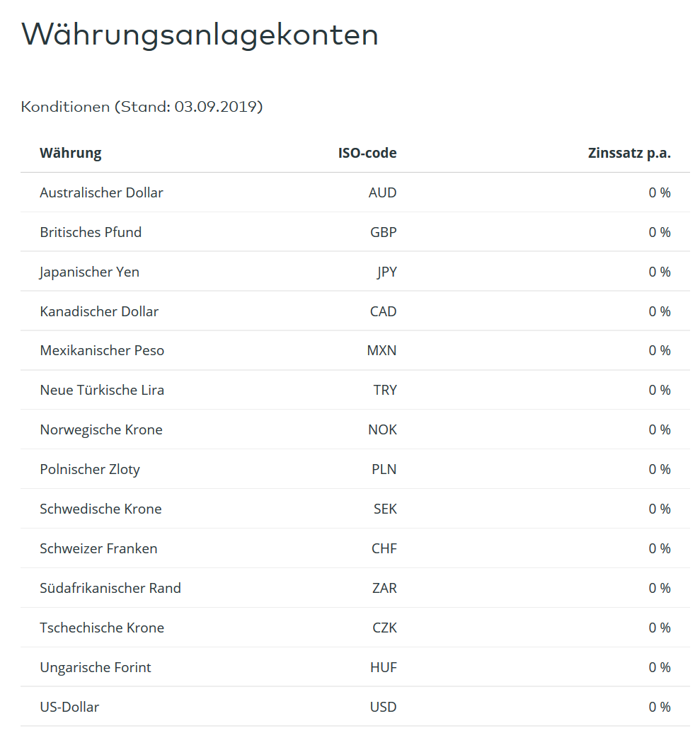Click the ISO-code column header

pos(367,153)
